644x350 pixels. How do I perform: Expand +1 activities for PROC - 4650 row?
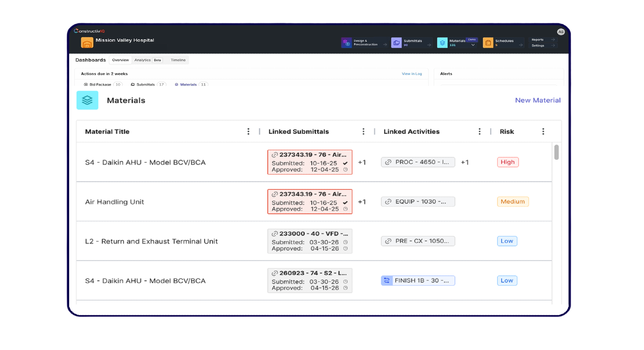pos(465,162)
